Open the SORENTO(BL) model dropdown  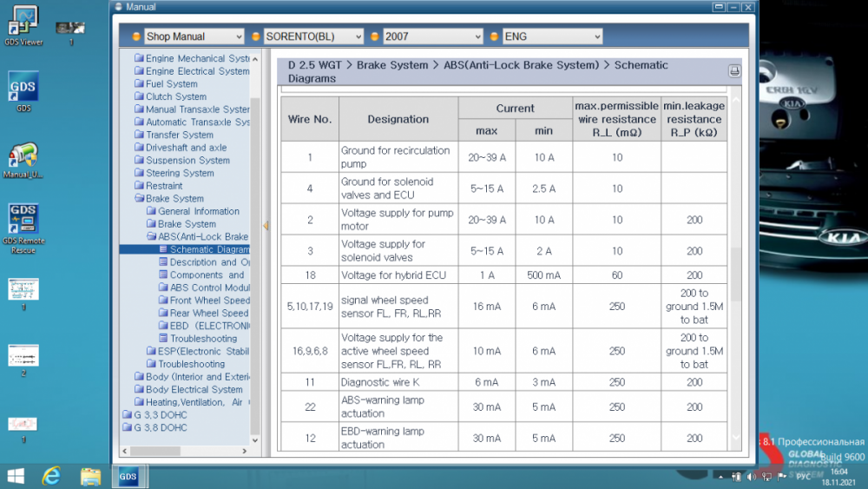tap(313, 36)
